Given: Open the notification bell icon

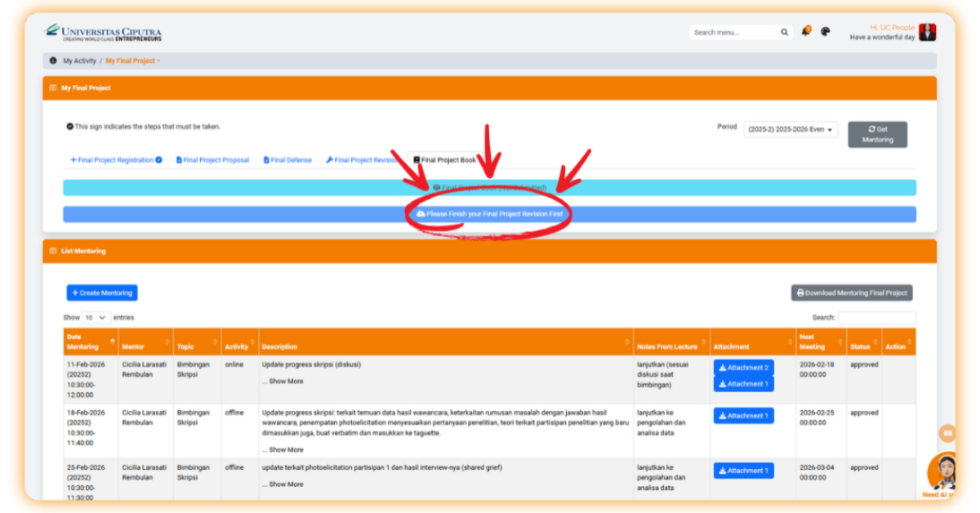Looking at the screenshot, I should (806, 32).
